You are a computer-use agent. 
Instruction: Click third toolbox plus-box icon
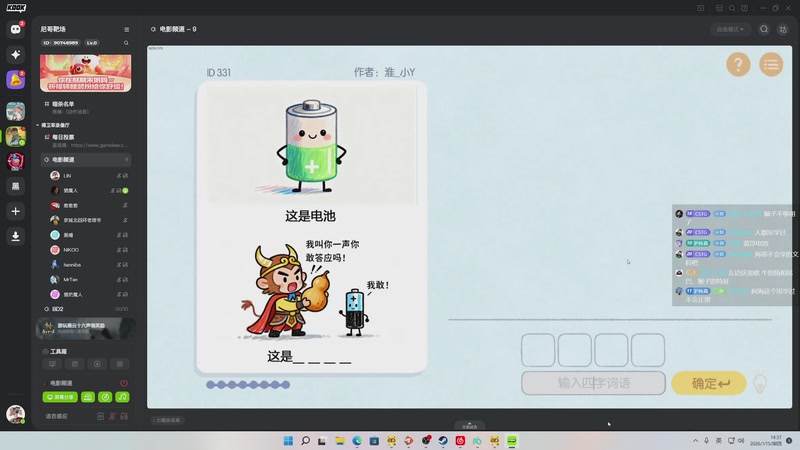click(x=97, y=364)
